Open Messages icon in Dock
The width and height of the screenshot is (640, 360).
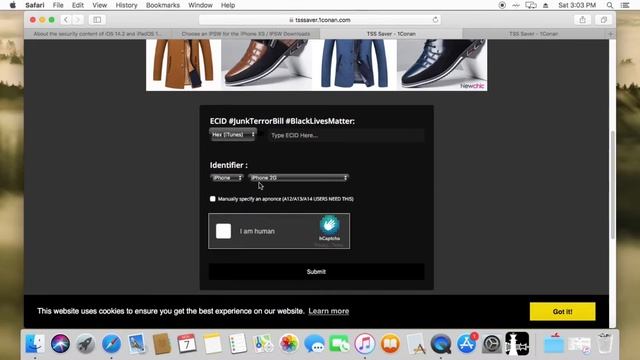pos(314,344)
